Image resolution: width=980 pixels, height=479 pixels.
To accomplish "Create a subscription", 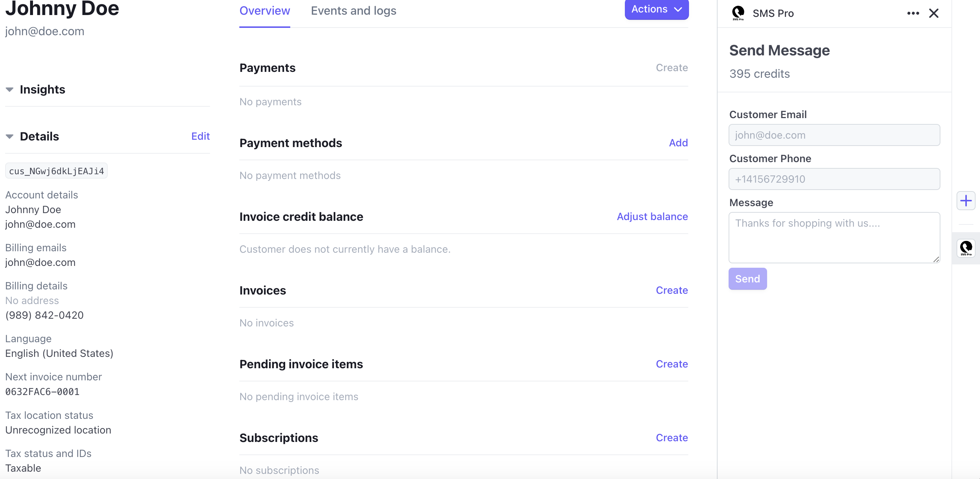I will point(671,438).
